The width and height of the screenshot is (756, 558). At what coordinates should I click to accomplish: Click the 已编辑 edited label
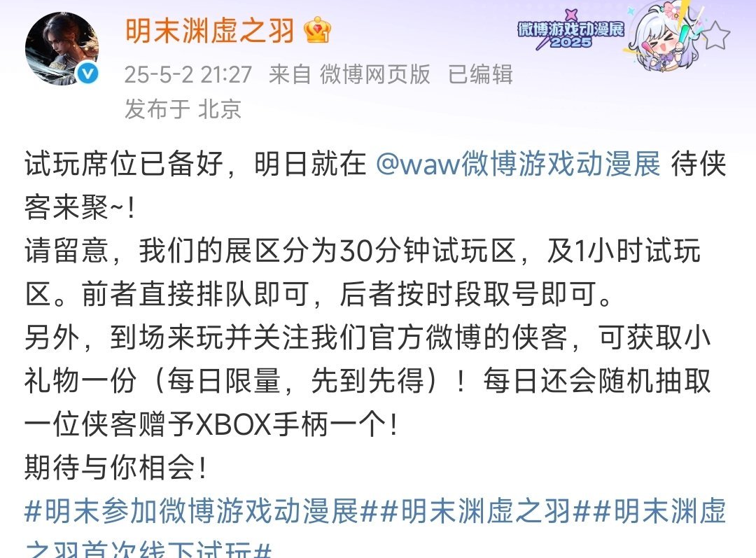480,75
